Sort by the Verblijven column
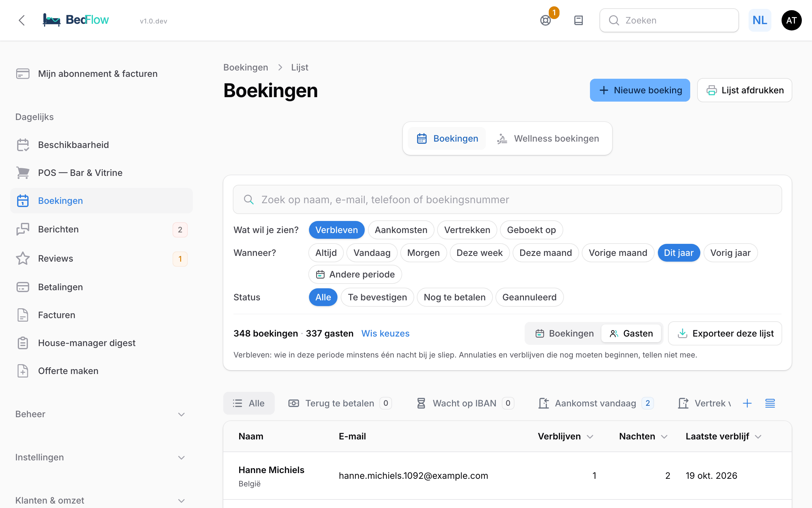Screen dimensions: 812x508 pyautogui.click(x=566, y=437)
